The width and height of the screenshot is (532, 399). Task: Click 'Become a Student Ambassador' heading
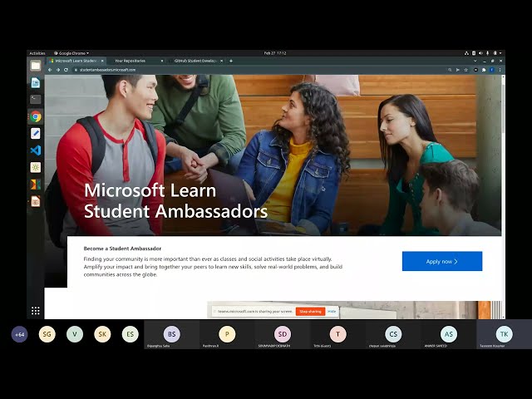click(x=122, y=249)
